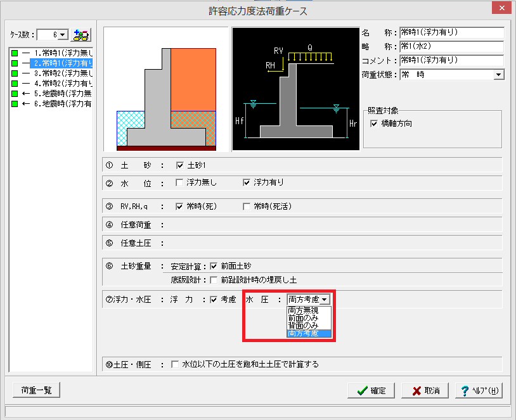
Task: Click the コメント input field
Action: click(452, 61)
